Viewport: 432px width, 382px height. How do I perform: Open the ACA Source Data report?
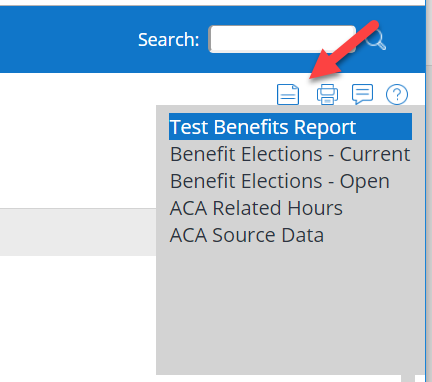247,235
